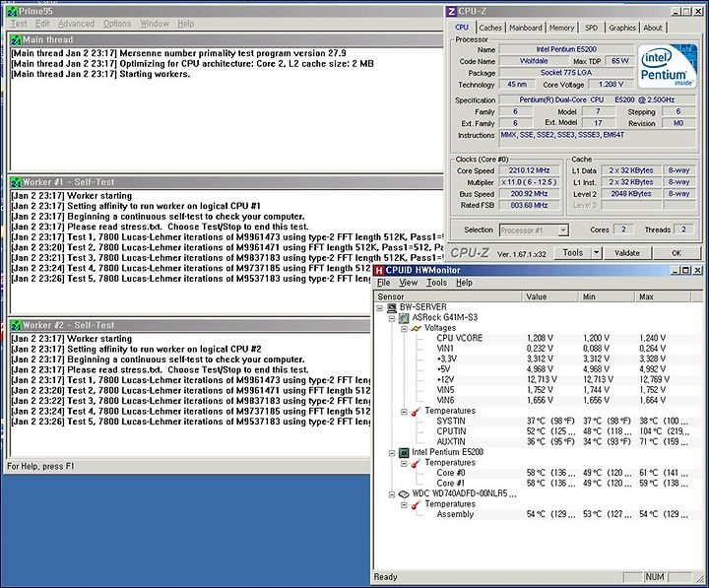Image resolution: width=709 pixels, height=588 pixels.
Task: Switch to the Caches tab in CPU-Z
Action: point(490,28)
